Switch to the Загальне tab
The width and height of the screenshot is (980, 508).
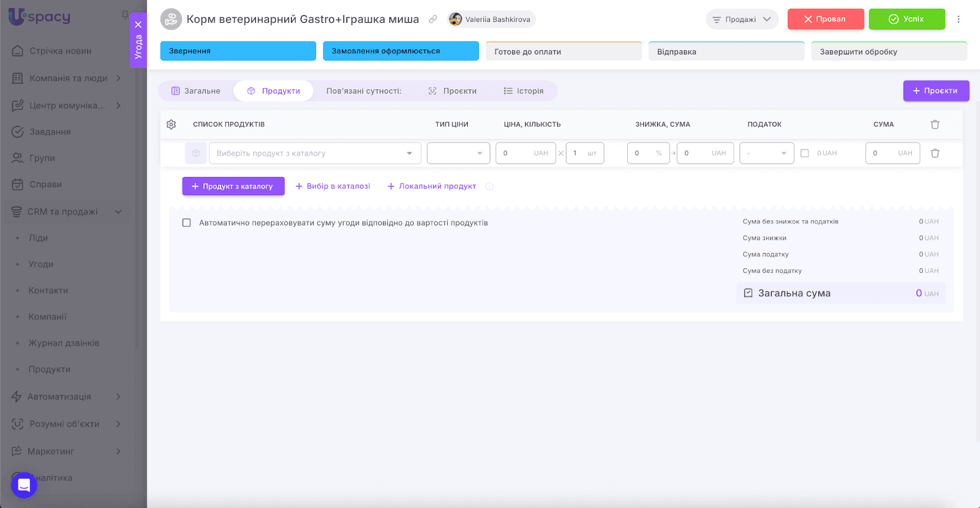(196, 91)
